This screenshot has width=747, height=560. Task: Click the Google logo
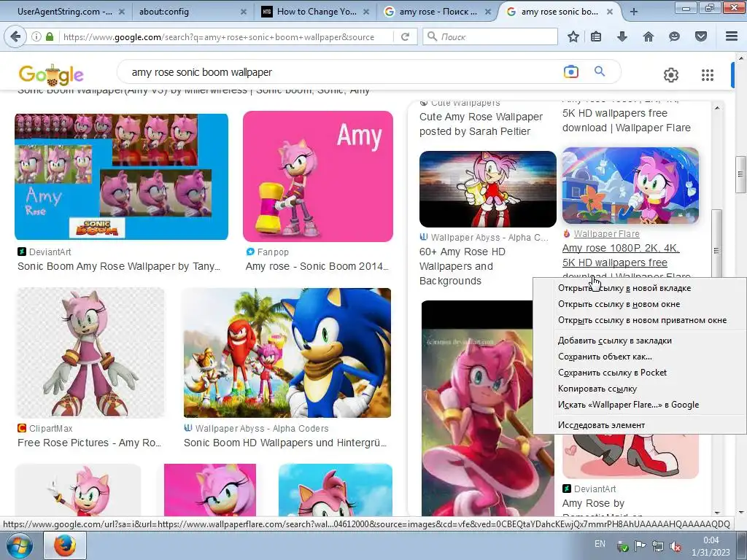[51, 74]
